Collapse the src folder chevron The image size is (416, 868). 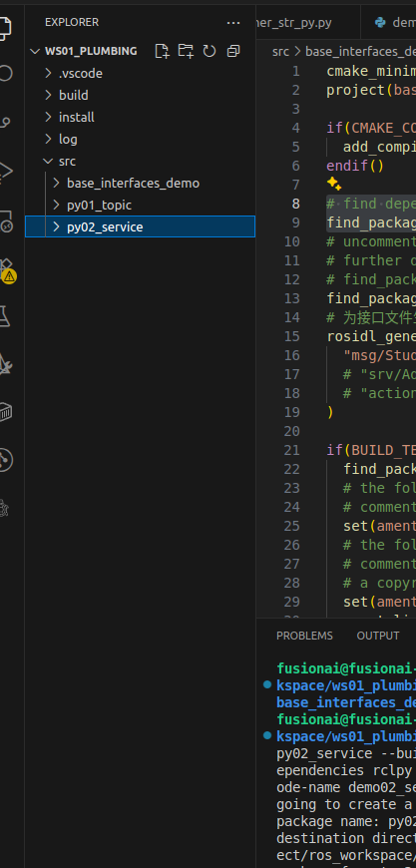(x=48, y=161)
